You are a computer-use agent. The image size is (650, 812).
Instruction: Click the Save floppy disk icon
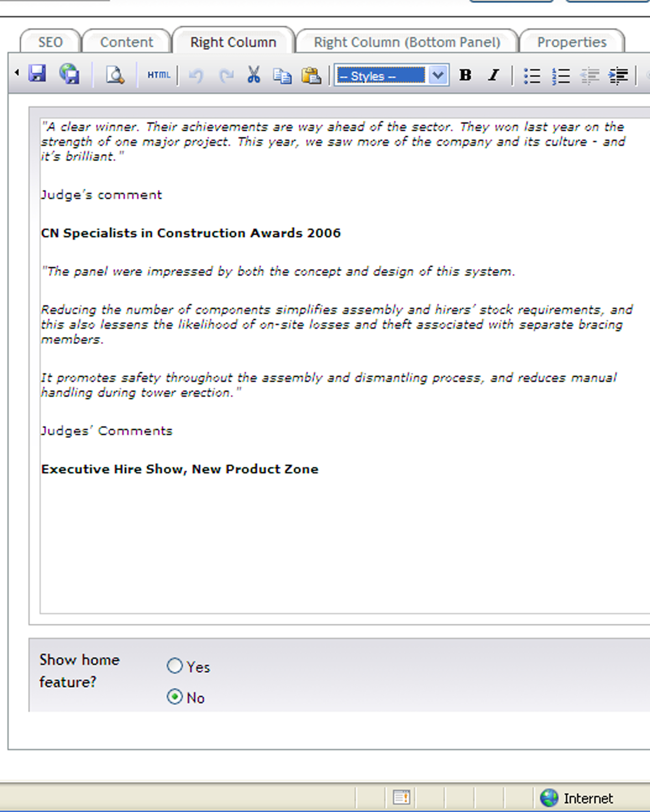[x=37, y=73]
